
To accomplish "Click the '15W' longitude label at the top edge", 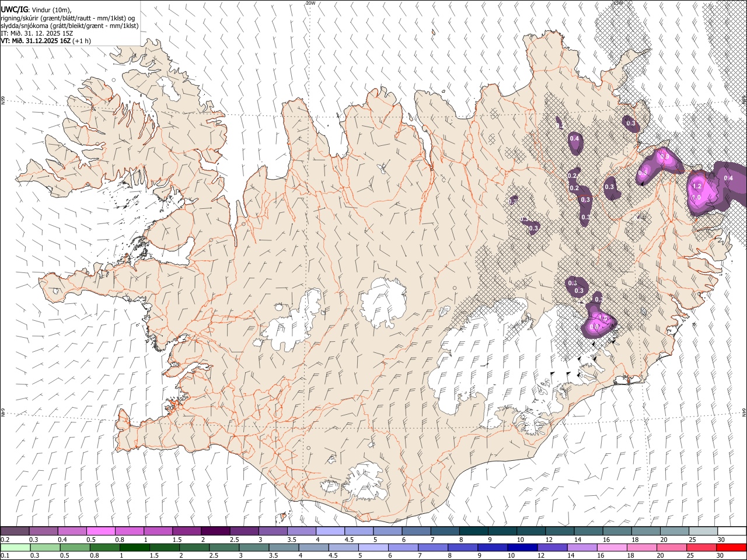I will pyautogui.click(x=618, y=3).
